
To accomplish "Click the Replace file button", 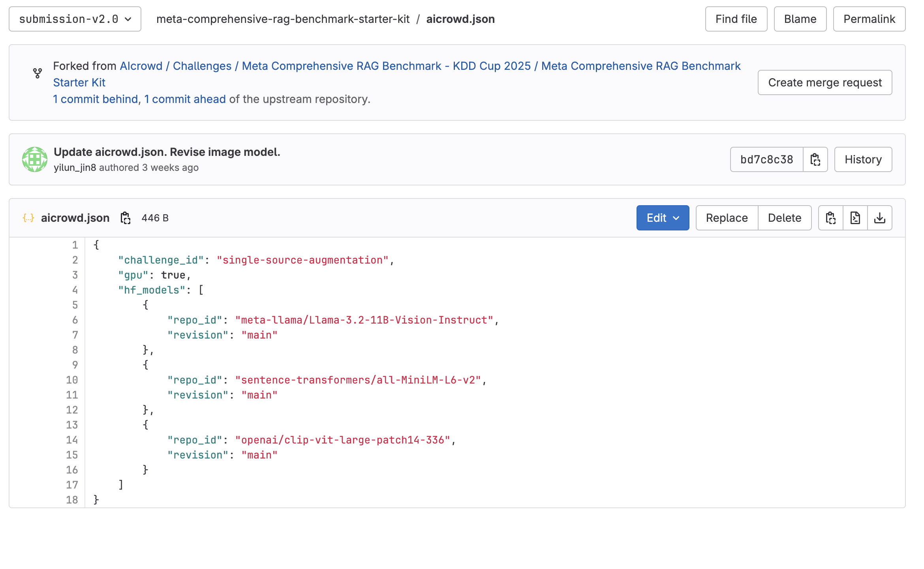I will pos(727,218).
